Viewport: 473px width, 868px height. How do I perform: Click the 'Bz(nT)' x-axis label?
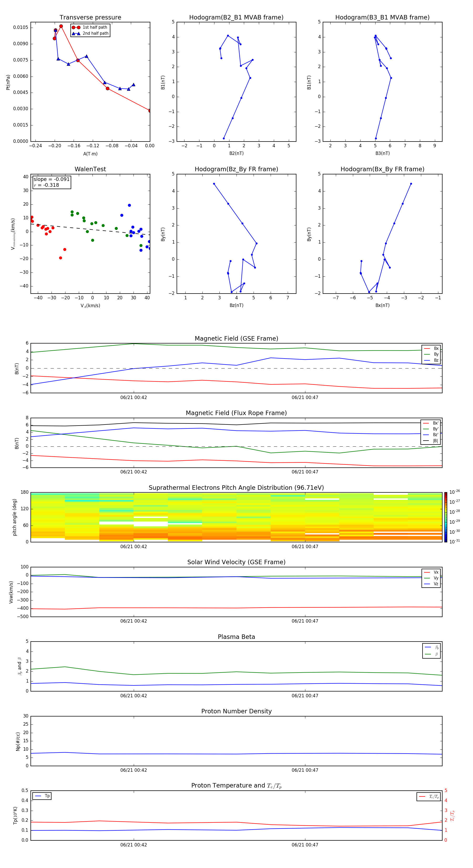(x=236, y=305)
